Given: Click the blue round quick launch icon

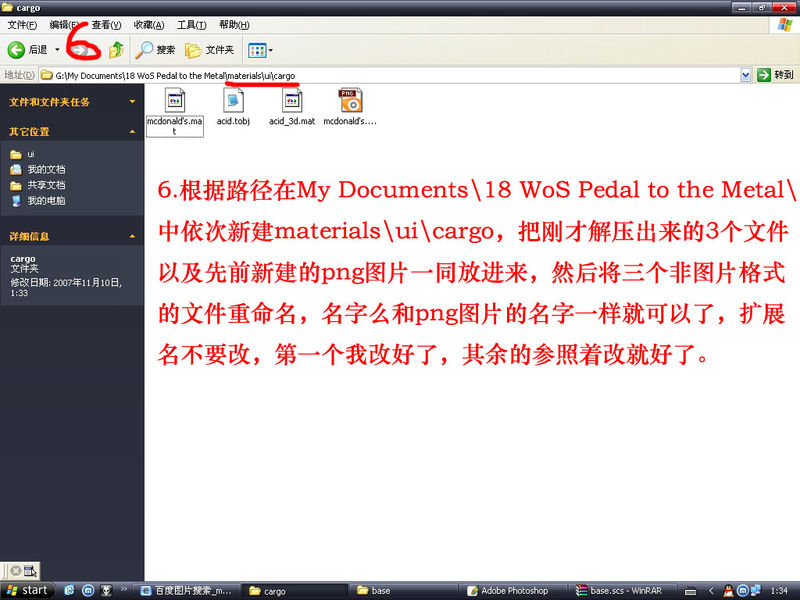Looking at the screenshot, I should [88, 591].
